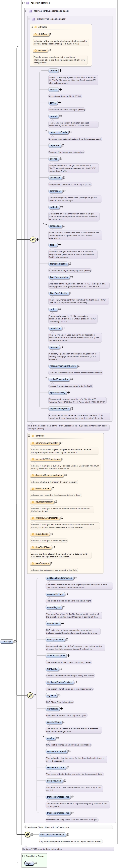Click the attribute icon on rnavIndicator
The width and height of the screenshot is (118, 868).
click(33, 534)
